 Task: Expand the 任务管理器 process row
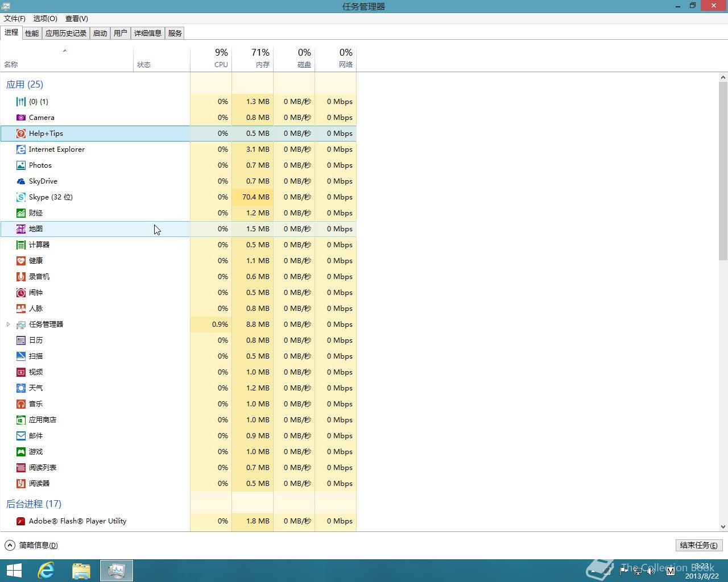point(8,325)
